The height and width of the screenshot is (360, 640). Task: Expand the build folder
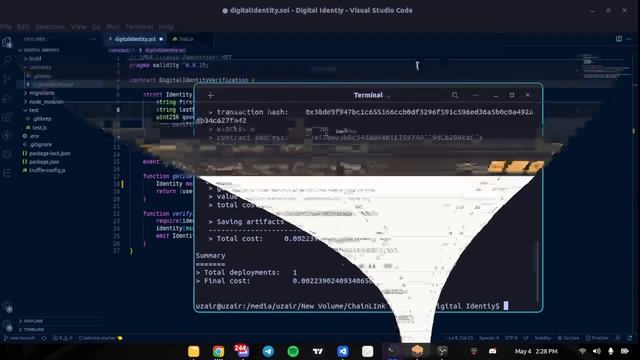(35, 59)
